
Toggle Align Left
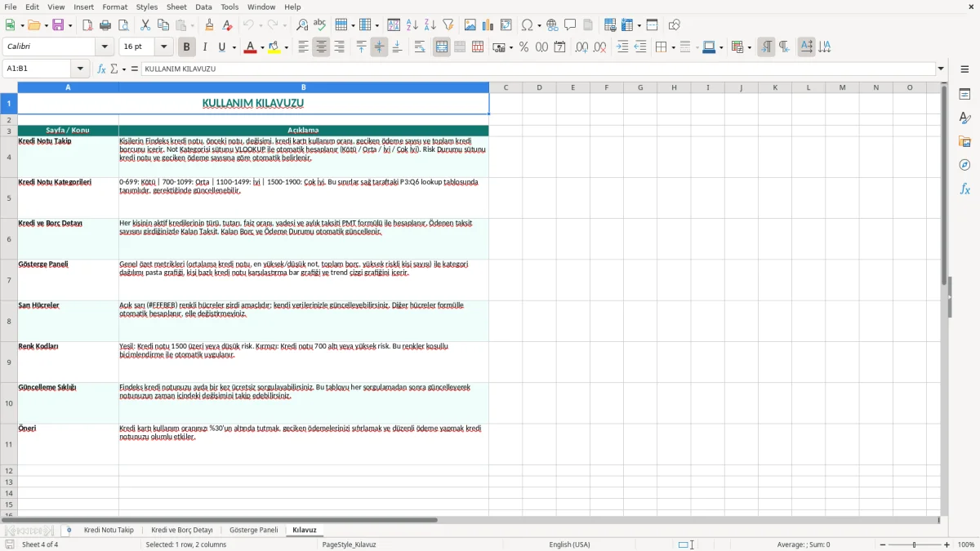(x=303, y=47)
